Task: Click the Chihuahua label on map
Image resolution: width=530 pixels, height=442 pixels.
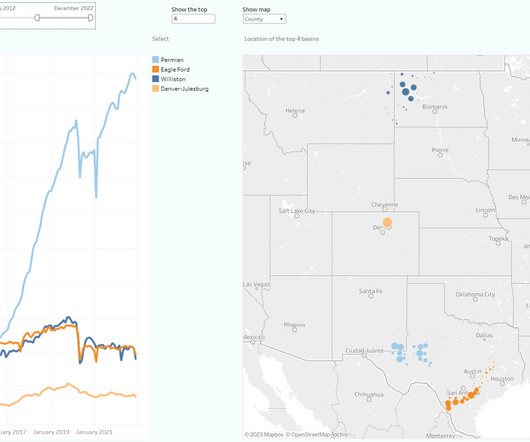Action: 369,394
